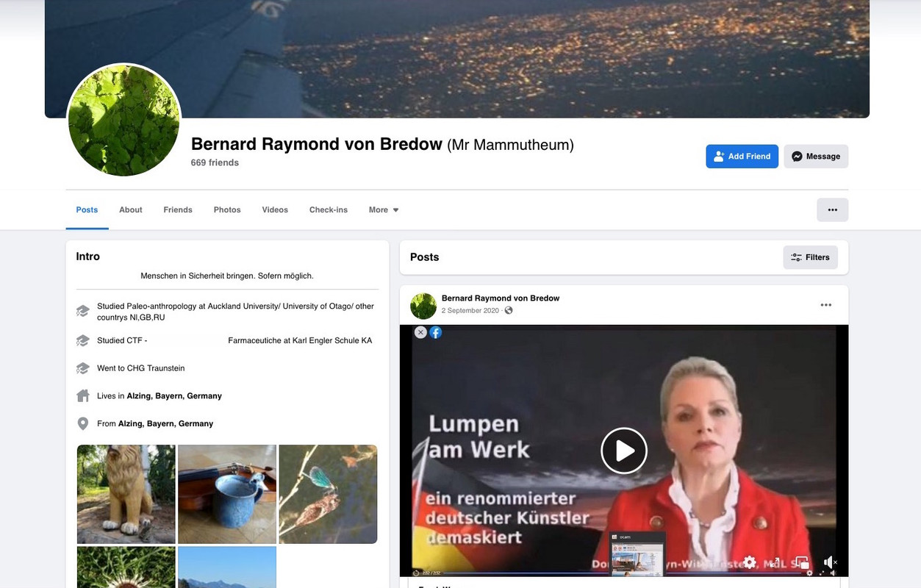Screen dimensions: 921x588
Task: Click the public globe privacy icon
Action: click(x=509, y=310)
